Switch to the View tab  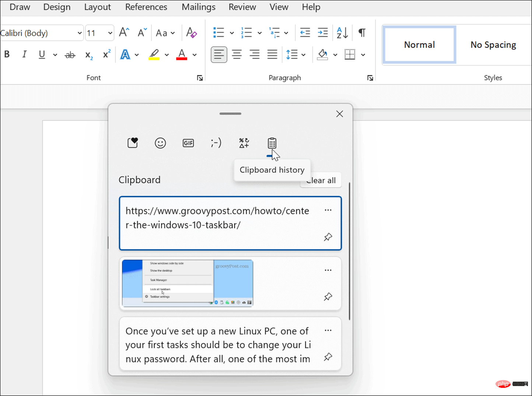tap(279, 7)
